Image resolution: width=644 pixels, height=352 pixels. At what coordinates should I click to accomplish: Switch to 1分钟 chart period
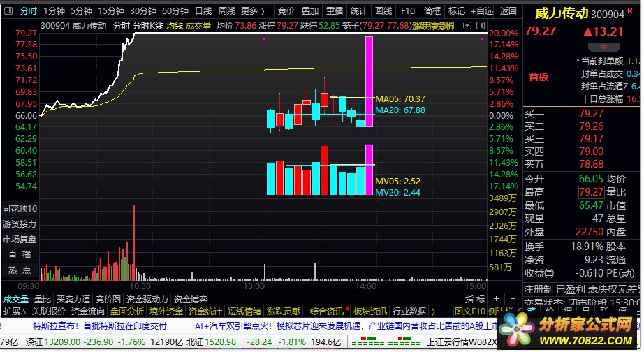tap(54, 11)
